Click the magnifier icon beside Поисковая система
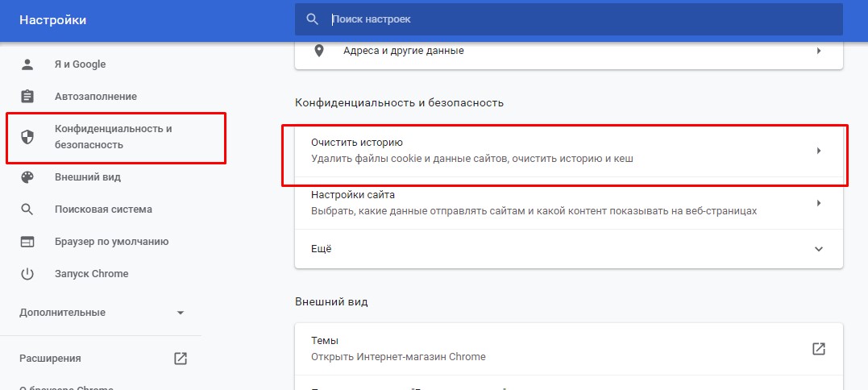Image resolution: width=868 pixels, height=390 pixels. [x=27, y=210]
